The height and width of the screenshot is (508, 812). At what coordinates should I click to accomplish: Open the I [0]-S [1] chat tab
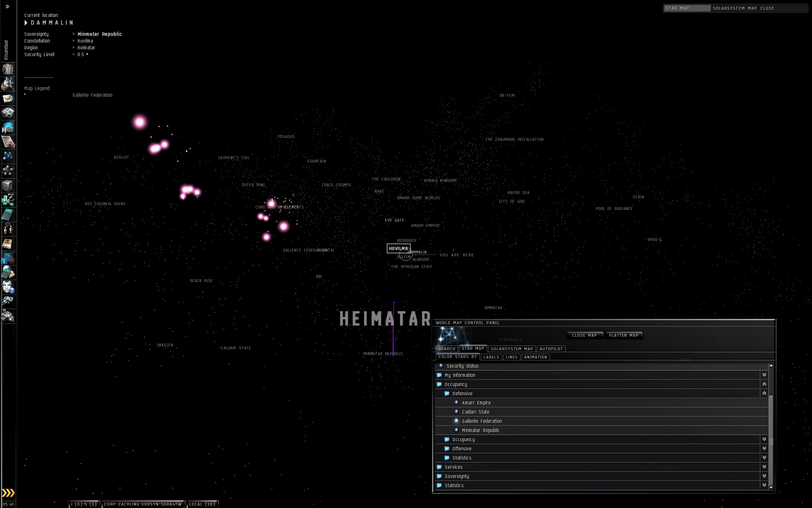tap(84, 504)
